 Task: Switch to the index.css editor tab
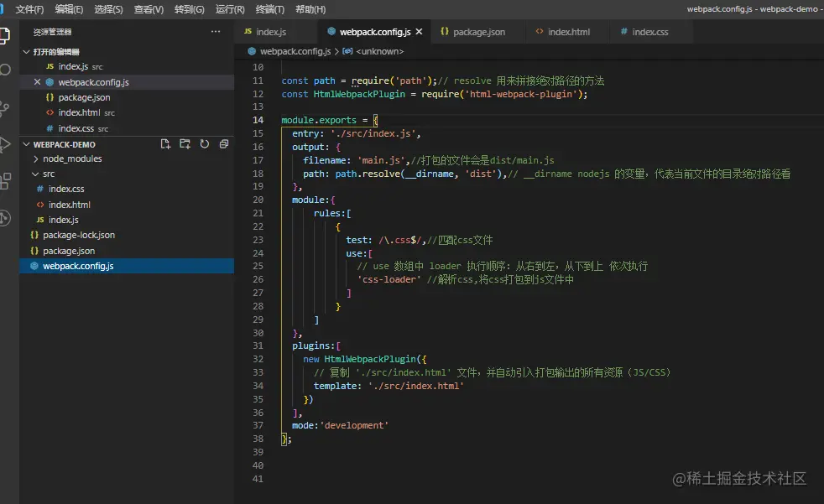coord(649,32)
